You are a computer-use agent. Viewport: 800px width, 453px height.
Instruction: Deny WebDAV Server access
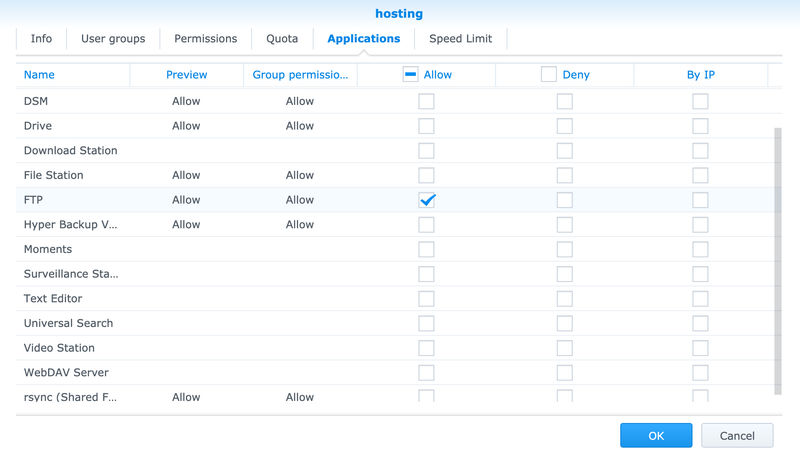(565, 373)
